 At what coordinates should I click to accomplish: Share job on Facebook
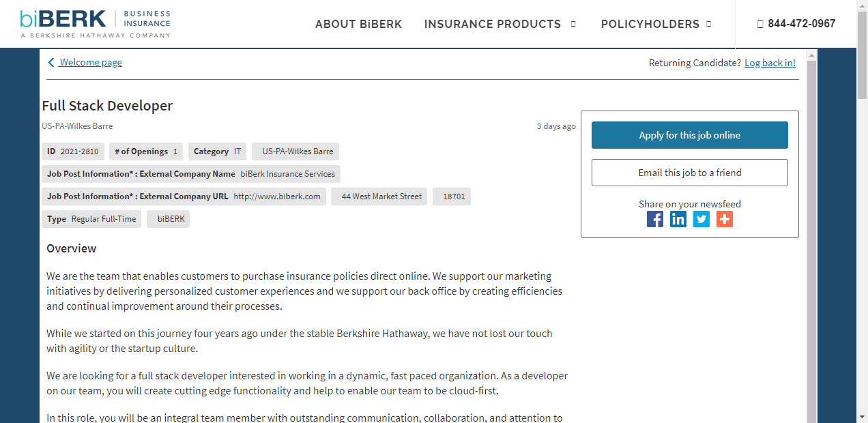(x=655, y=219)
